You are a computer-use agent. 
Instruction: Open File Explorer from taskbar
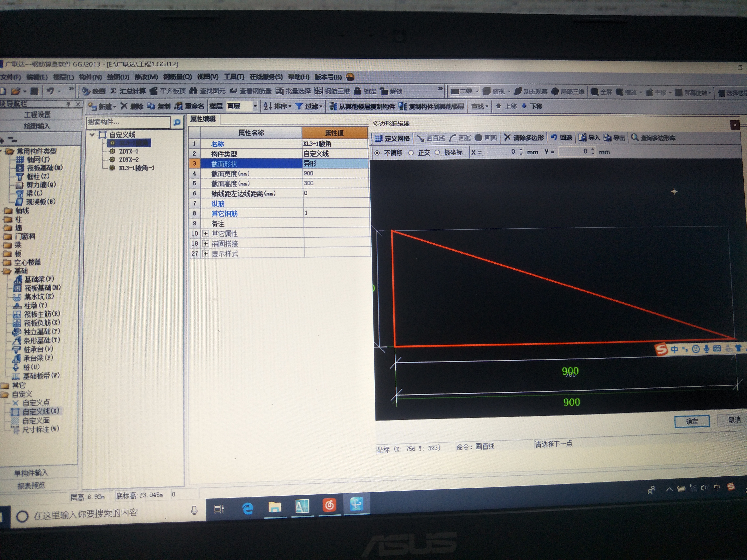[275, 507]
